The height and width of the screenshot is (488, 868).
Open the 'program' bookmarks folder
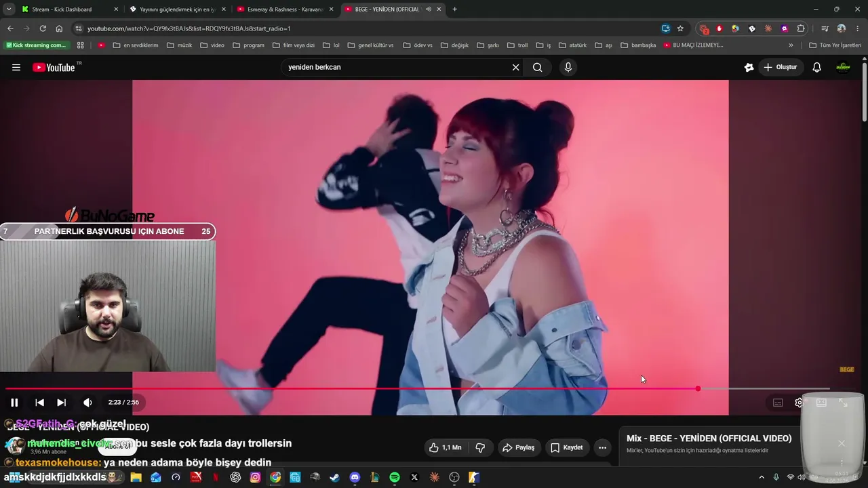(x=248, y=45)
